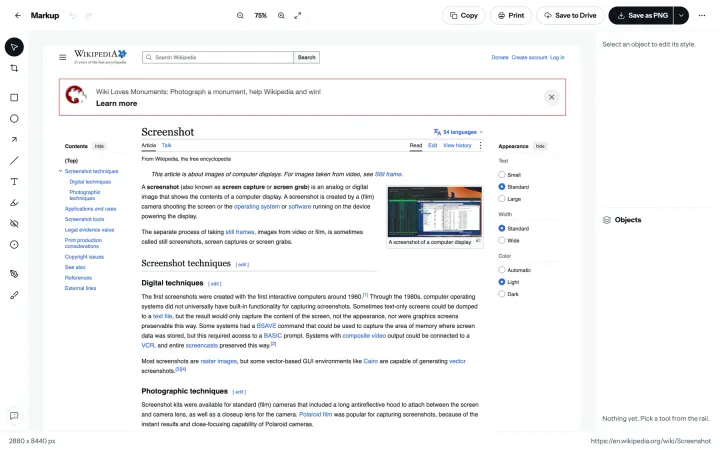
Task: Click the Objects layers icon
Action: 607,220
